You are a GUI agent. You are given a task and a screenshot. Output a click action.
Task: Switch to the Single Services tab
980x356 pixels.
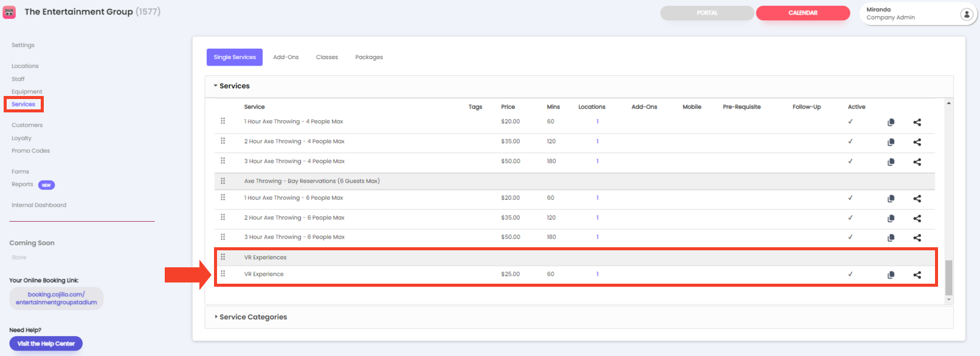click(235, 57)
